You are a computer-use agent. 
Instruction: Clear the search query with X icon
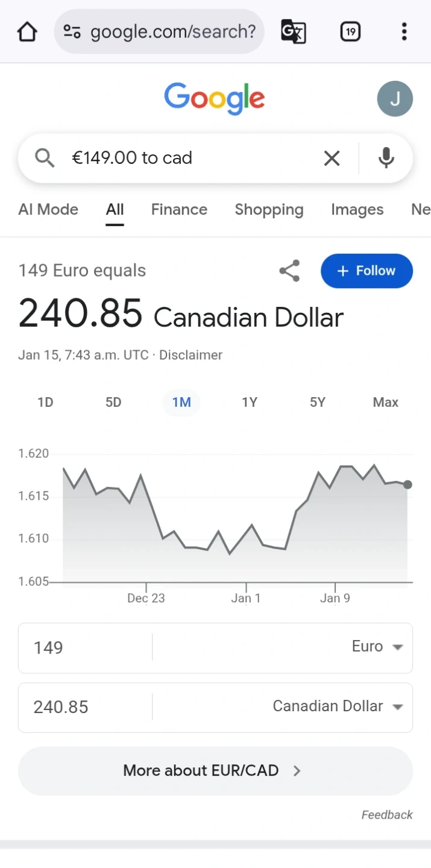pyautogui.click(x=332, y=159)
